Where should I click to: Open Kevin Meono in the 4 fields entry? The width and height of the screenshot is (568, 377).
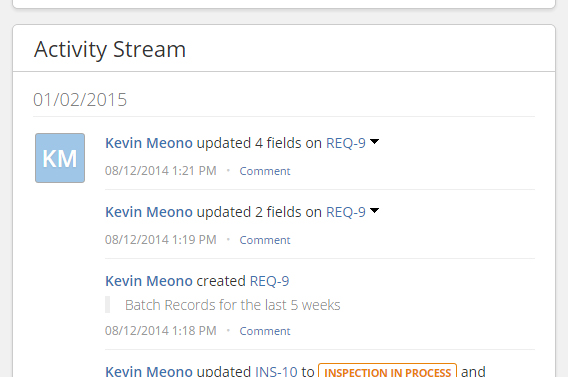(x=149, y=143)
